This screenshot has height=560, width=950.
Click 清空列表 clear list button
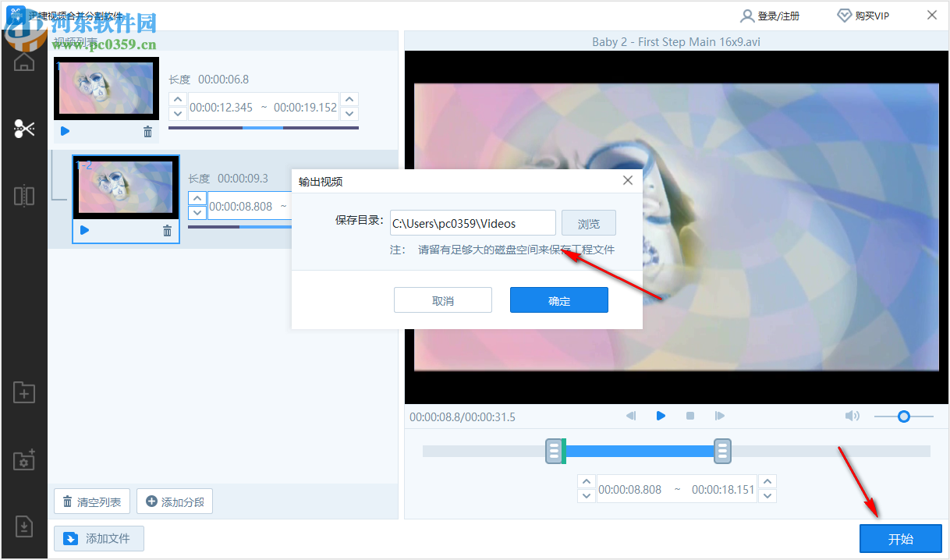(92, 502)
